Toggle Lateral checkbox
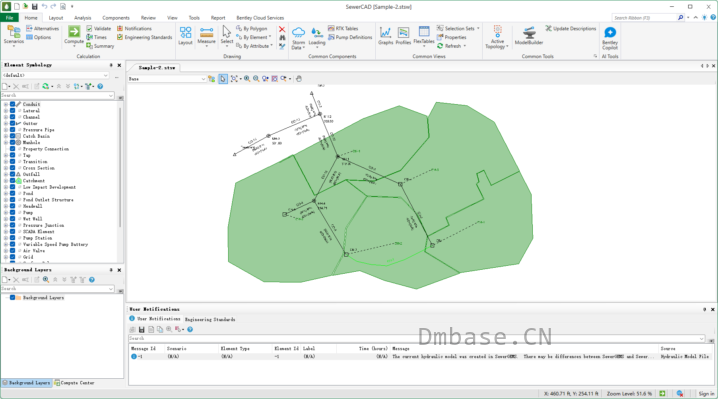Screen dimensions: 718x399 12,110
